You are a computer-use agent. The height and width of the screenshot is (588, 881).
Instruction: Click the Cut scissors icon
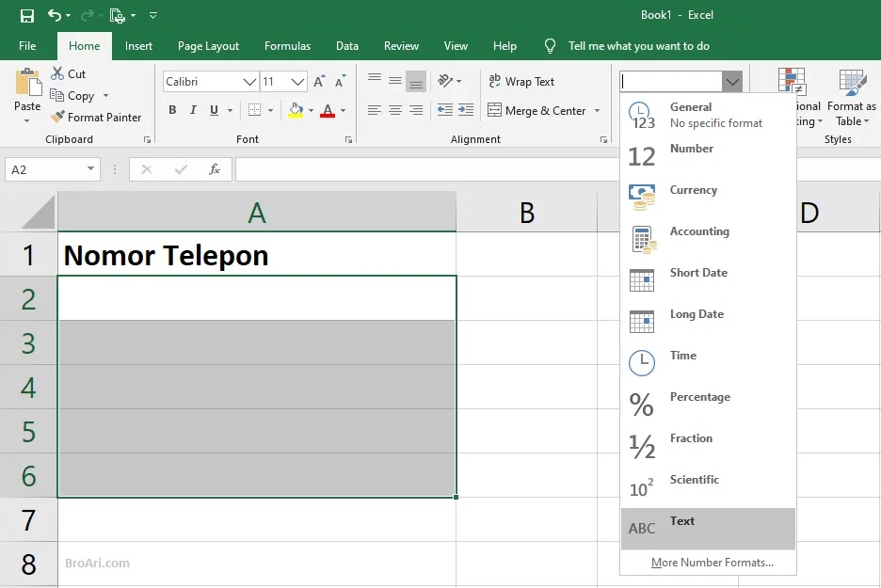coord(57,73)
